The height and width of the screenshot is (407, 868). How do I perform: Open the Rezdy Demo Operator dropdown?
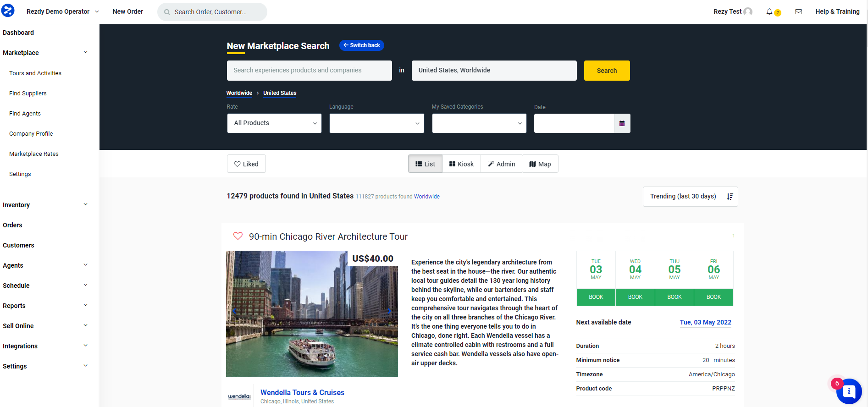tap(62, 11)
